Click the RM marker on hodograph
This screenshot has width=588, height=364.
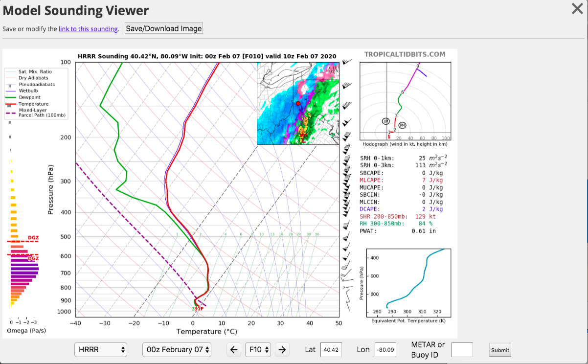click(x=402, y=125)
